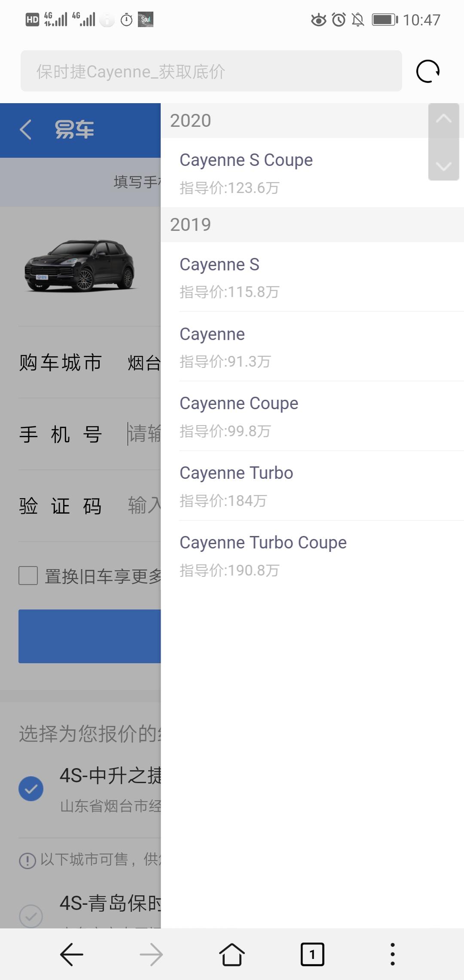Select Cayenne S Coupe 2020 model
This screenshot has width=464, height=980.
pyautogui.click(x=312, y=173)
